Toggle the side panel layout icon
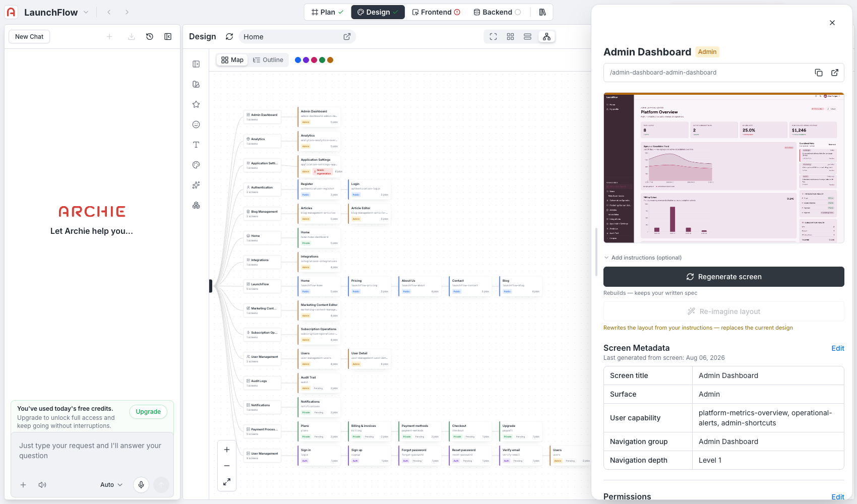The height and width of the screenshot is (504, 857). [196, 64]
